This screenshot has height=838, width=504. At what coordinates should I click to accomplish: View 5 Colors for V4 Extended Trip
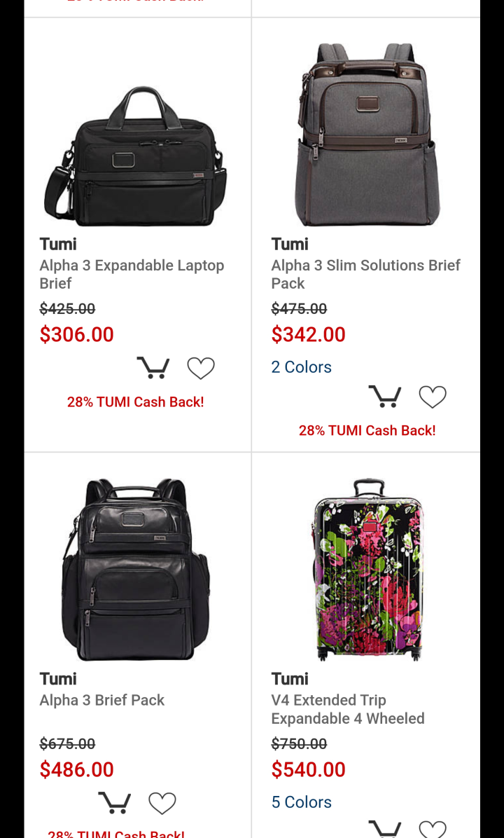pos(301,802)
